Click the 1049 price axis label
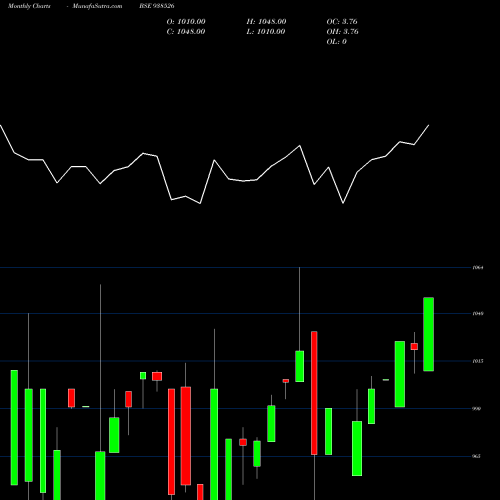The height and width of the screenshot is (500, 500). [x=478, y=314]
